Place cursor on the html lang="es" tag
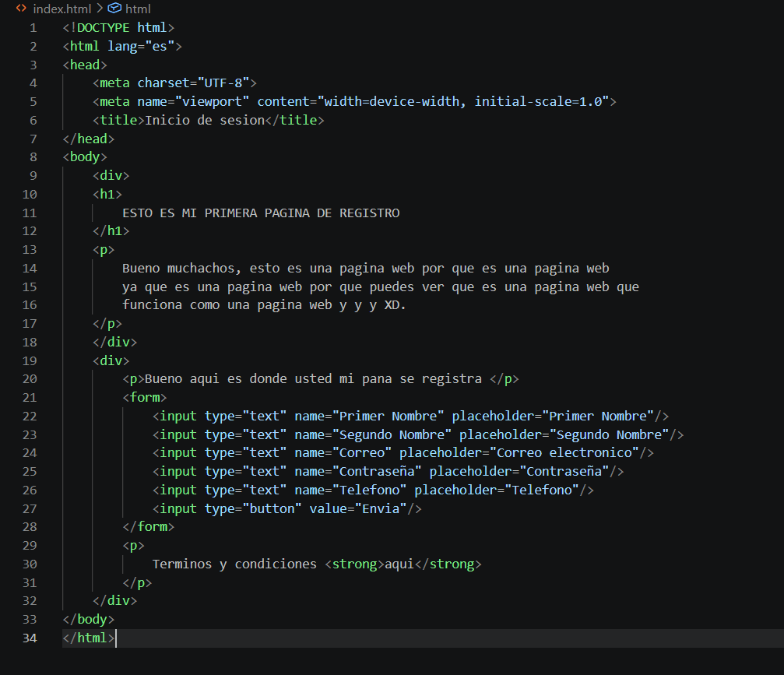The height and width of the screenshot is (675, 784). coord(122,47)
